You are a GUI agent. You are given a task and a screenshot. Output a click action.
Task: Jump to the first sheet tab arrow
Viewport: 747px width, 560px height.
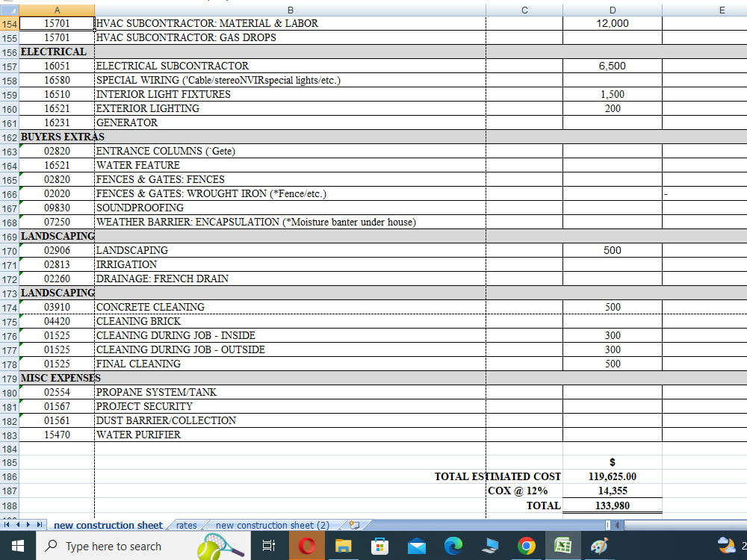(7, 525)
